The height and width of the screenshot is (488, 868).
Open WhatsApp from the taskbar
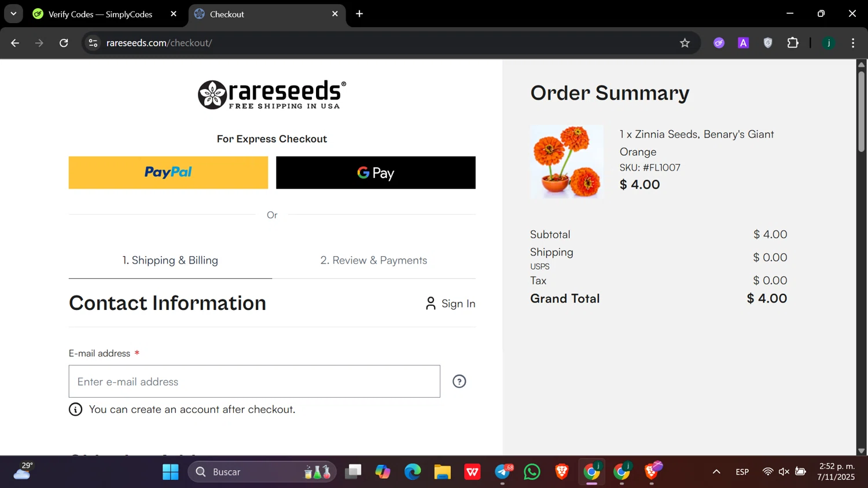532,472
